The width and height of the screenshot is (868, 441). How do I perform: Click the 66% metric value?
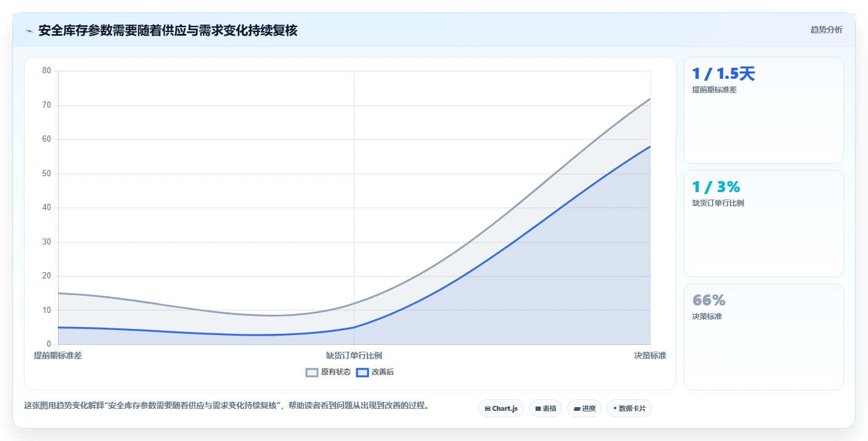point(709,301)
